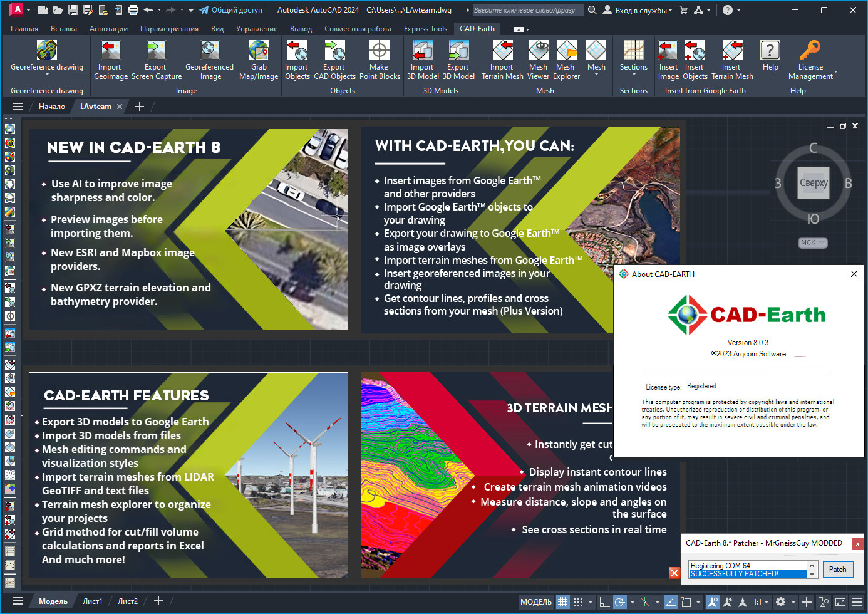Screen dimensions: 868x614
Task: Toggle the drawing grid display
Action: pos(563,601)
